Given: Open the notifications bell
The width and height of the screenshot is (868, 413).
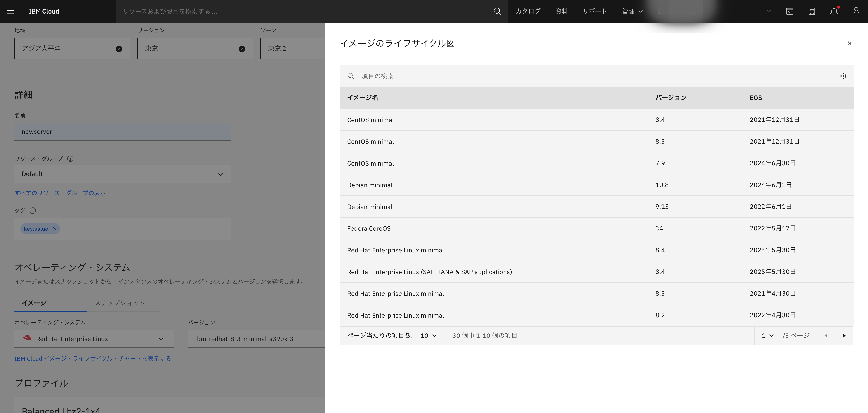Looking at the screenshot, I should [834, 11].
